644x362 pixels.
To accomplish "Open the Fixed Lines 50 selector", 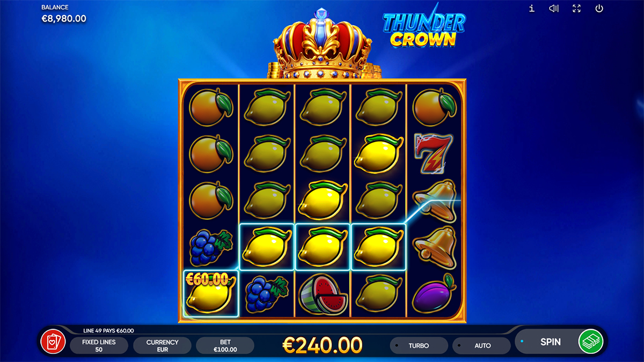I will 99,345.
